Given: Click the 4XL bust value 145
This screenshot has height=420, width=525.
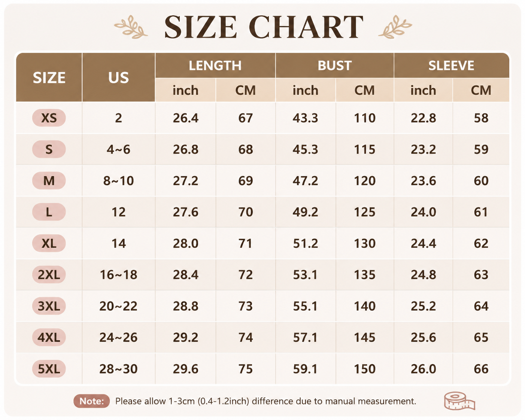Looking at the screenshot, I should click(x=365, y=338).
